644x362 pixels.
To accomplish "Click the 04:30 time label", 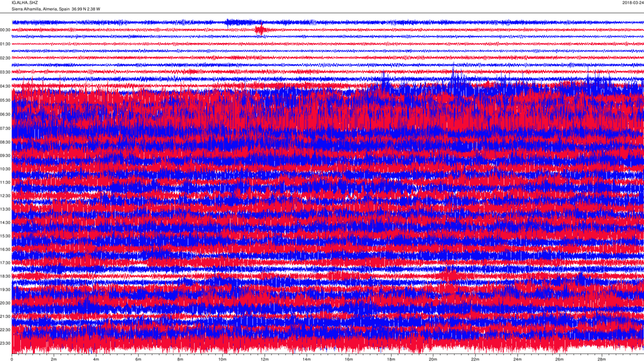I will pyautogui.click(x=5, y=86).
